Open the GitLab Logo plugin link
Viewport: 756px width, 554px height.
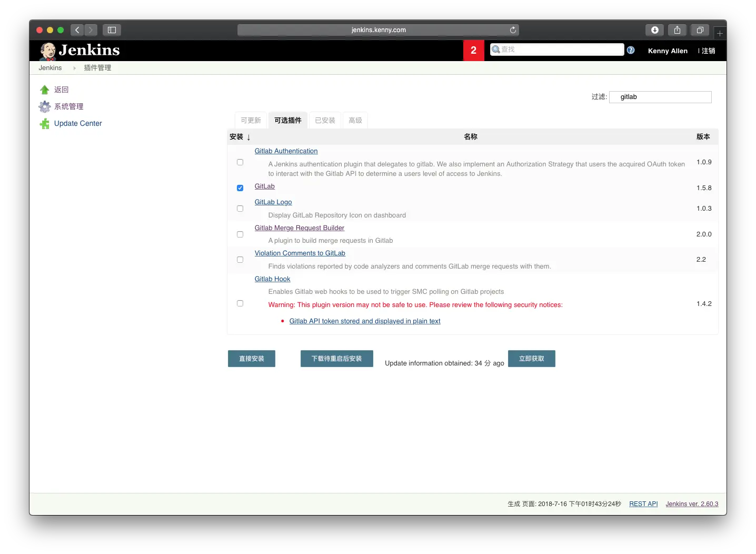[x=273, y=202]
